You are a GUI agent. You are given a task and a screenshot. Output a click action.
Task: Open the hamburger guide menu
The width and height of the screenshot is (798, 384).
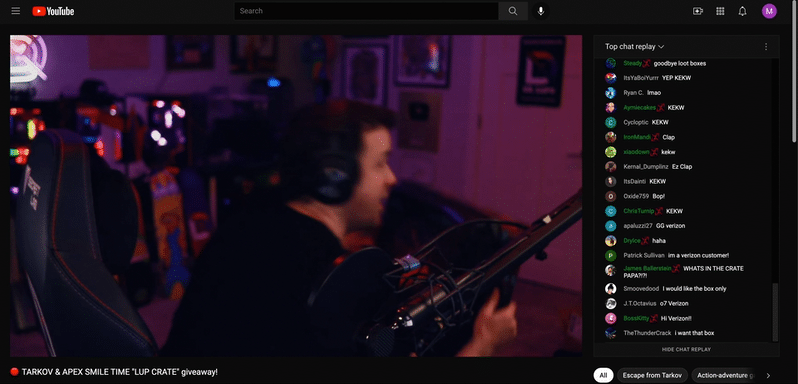16,11
